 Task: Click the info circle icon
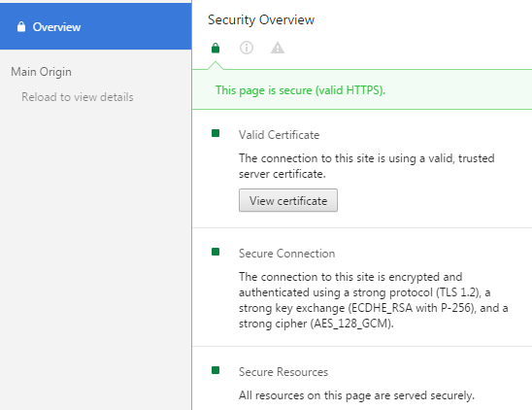point(247,48)
